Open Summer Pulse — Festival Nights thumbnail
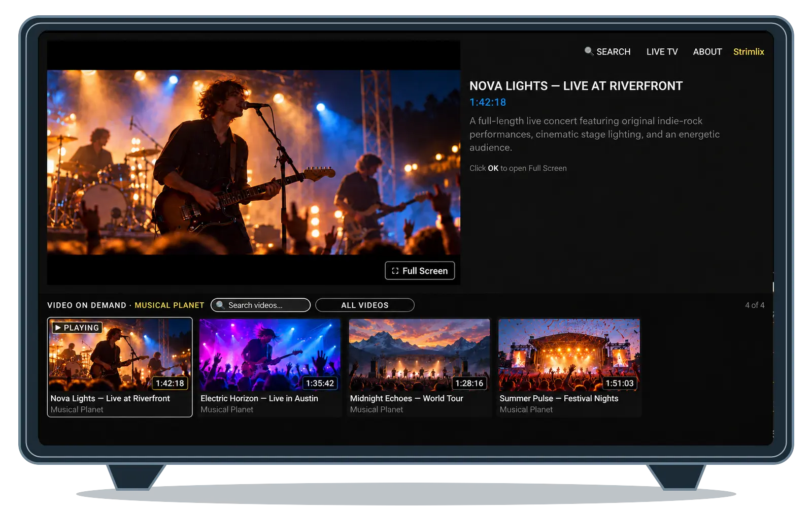 click(x=569, y=355)
